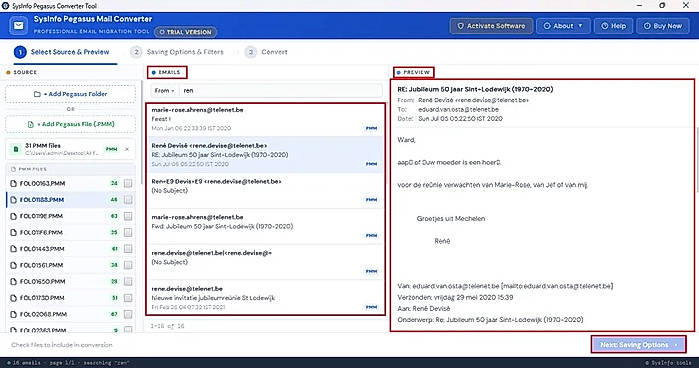Screen dimensions: 699x368
Task: Click the file icon beside FOL0119E.PMM
Action: [13, 216]
